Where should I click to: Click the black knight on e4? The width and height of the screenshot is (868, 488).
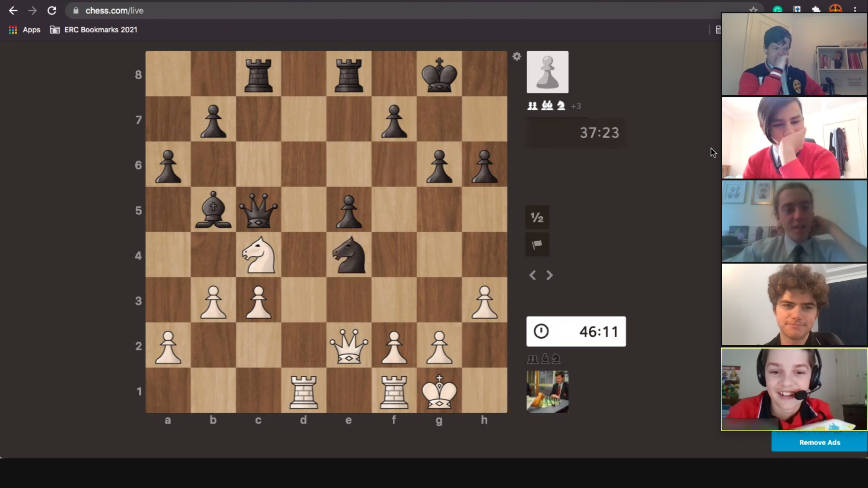click(349, 255)
